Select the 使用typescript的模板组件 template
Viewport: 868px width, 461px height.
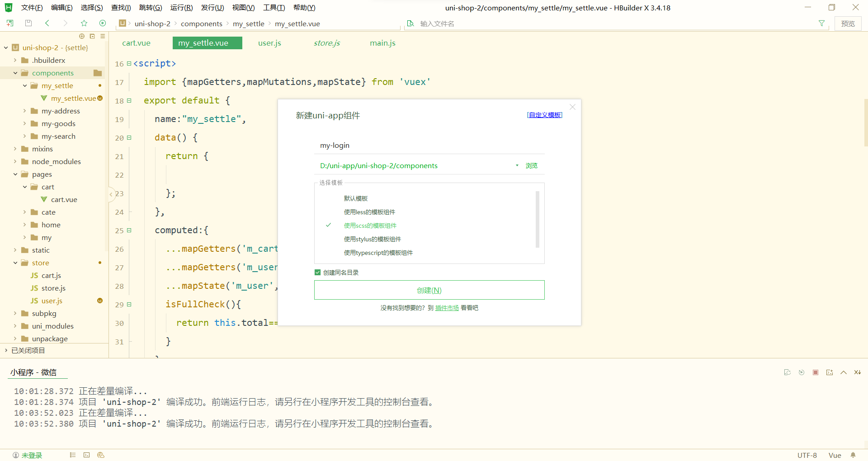pos(378,253)
